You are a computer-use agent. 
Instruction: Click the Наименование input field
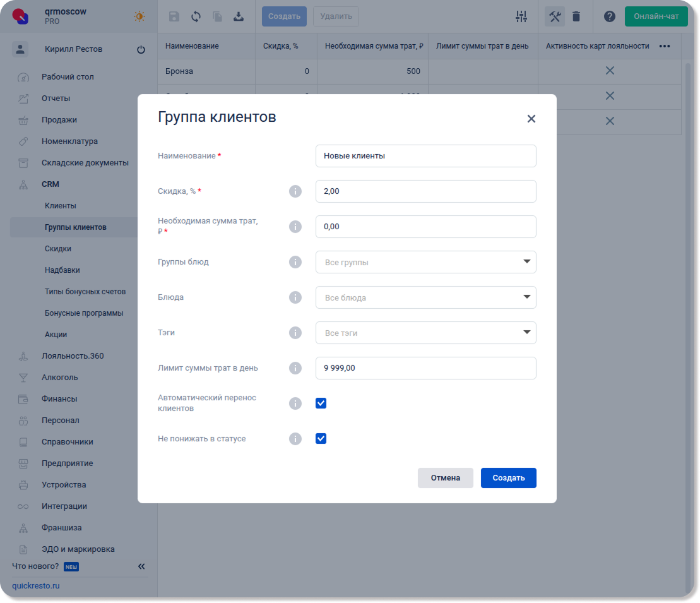click(x=425, y=156)
